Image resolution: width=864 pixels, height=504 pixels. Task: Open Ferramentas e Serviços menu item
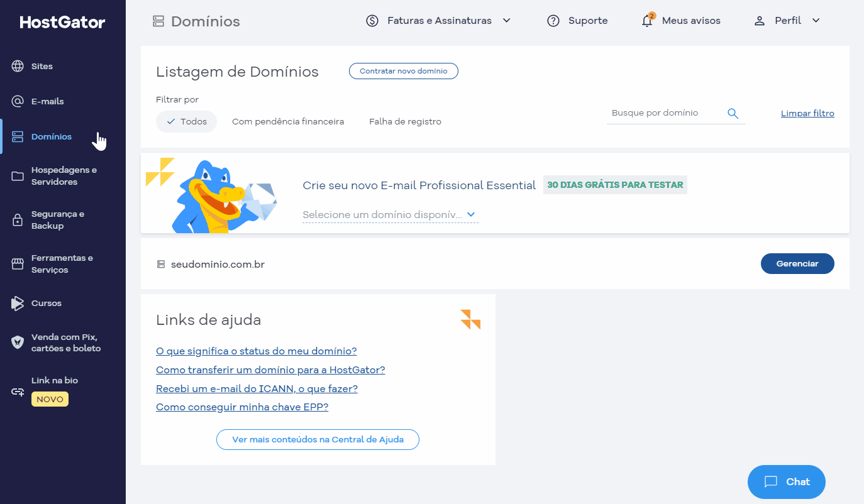63,264
